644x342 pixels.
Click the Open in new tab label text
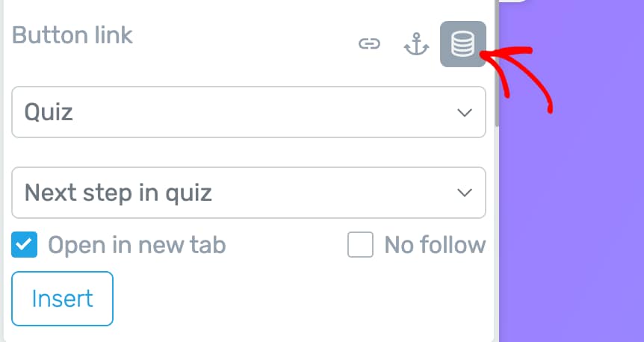point(137,245)
